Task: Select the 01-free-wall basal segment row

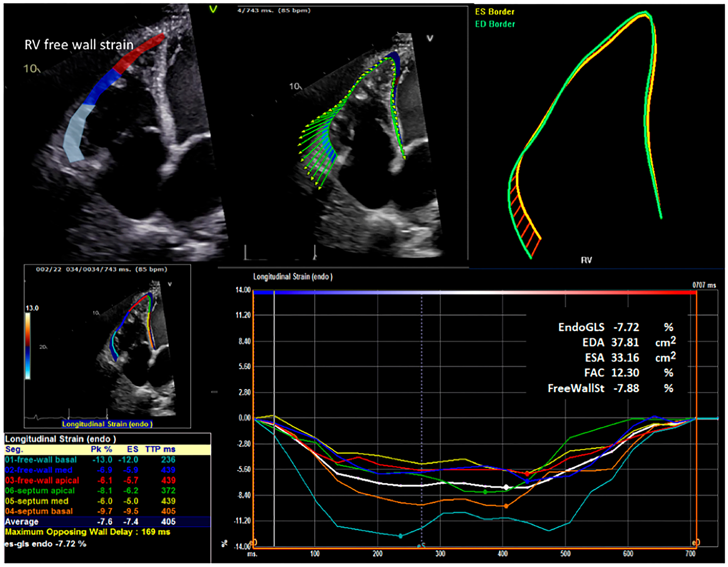Action: 41,460
